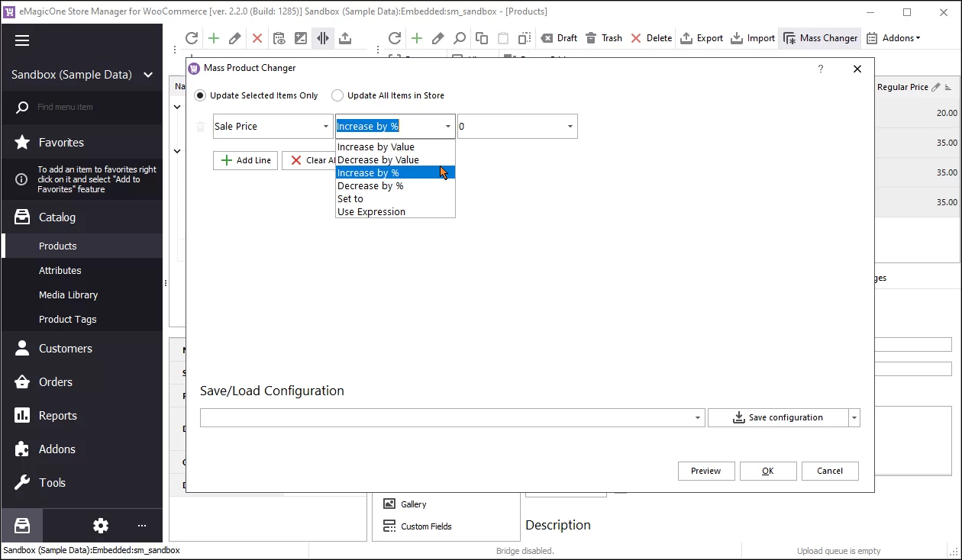Click the Draft toolbar icon
962x560 pixels.
[558, 38]
